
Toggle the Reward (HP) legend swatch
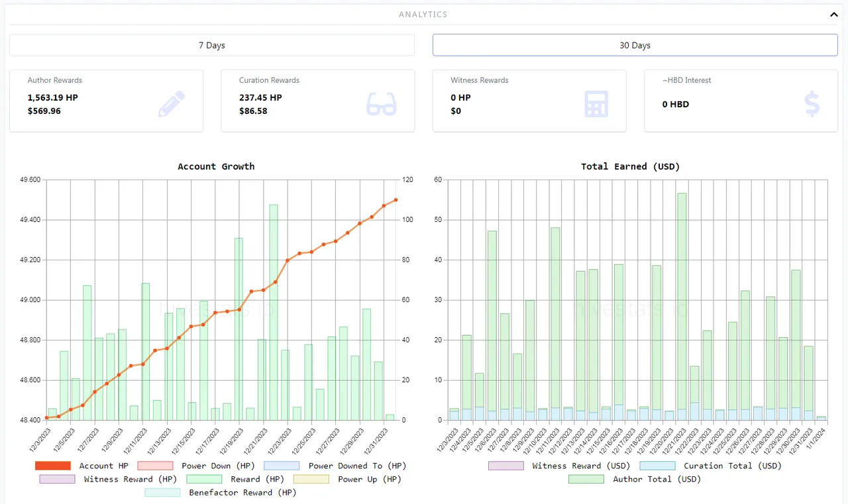pyautogui.click(x=204, y=479)
